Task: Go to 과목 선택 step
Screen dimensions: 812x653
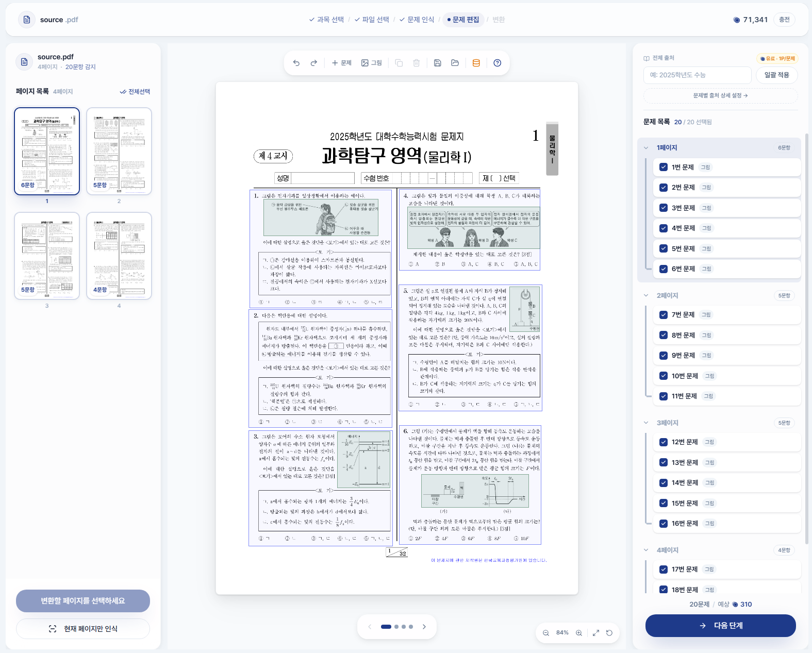Action: click(x=326, y=20)
